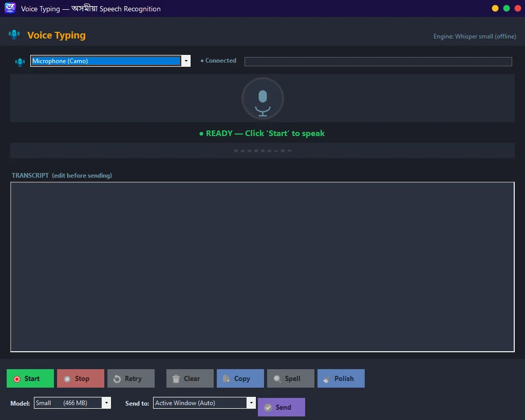Send the transcript to active window
525x420 pixels.
point(282,407)
